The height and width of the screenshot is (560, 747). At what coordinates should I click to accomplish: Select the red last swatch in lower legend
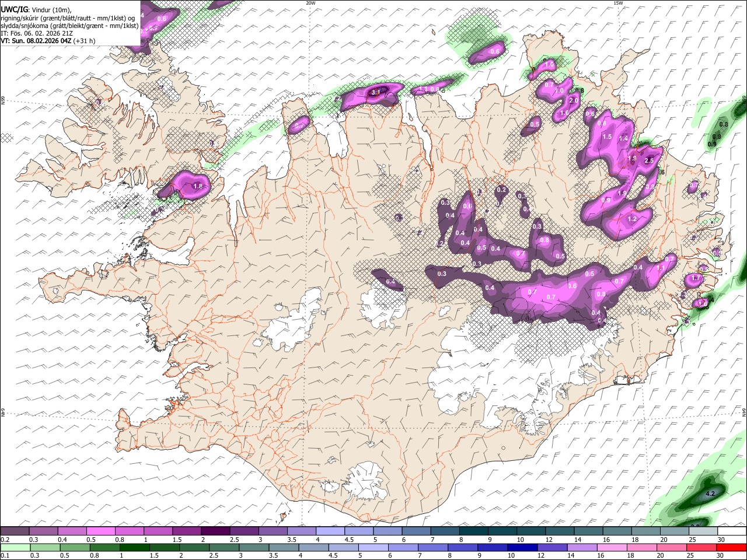tap(731, 547)
